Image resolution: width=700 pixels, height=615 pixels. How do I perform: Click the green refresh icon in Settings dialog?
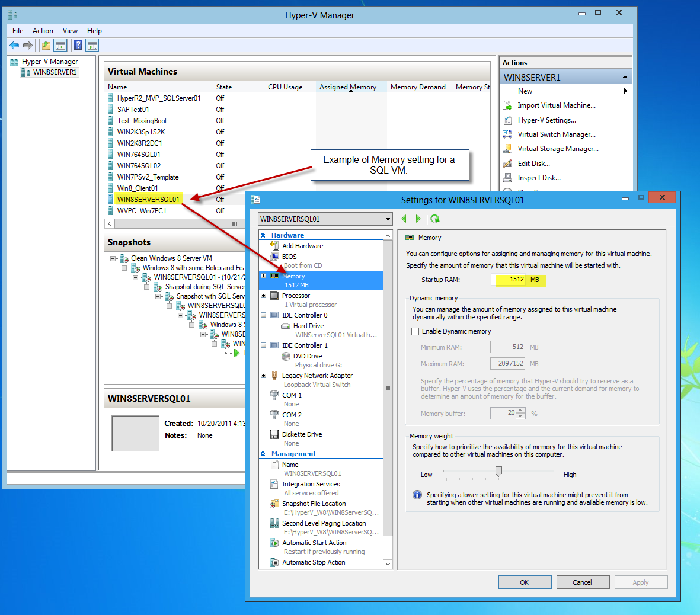click(x=435, y=219)
